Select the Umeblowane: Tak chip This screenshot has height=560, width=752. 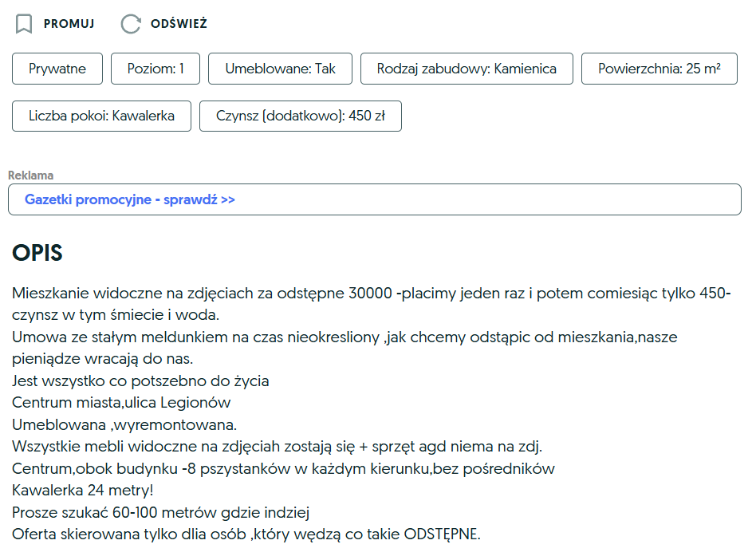[x=281, y=69]
